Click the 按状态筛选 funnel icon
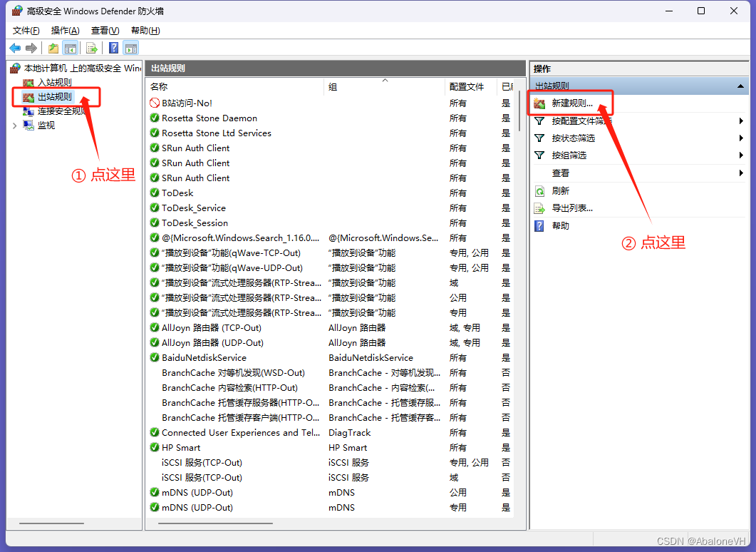Viewport: 756px width, 552px height. [539, 138]
